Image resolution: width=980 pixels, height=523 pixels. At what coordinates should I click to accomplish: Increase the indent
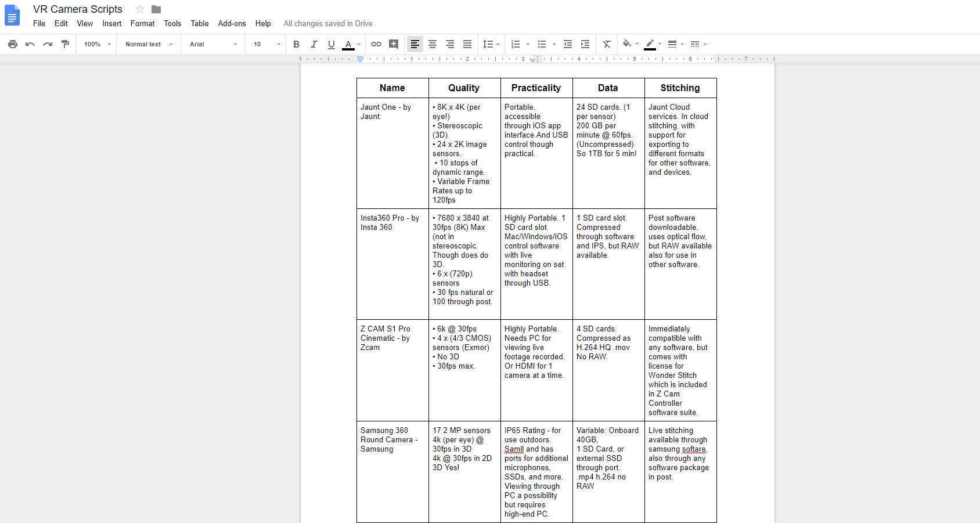(585, 44)
